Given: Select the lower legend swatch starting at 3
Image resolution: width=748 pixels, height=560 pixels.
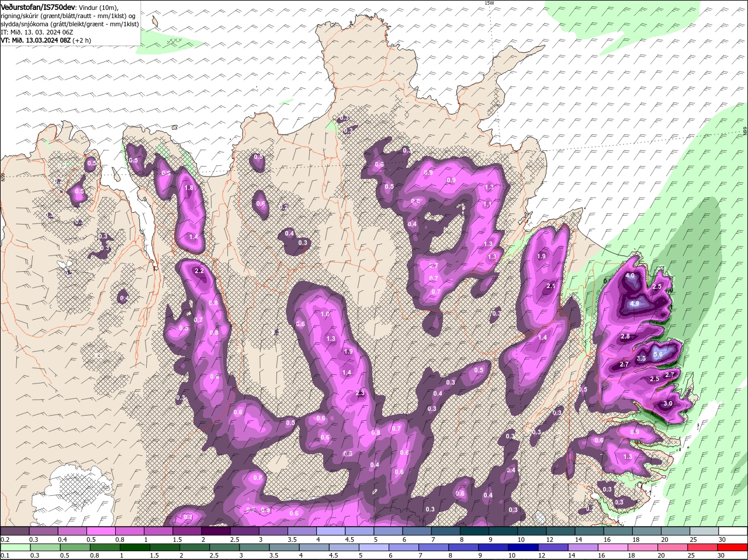Looking at the screenshot, I should point(255,548).
